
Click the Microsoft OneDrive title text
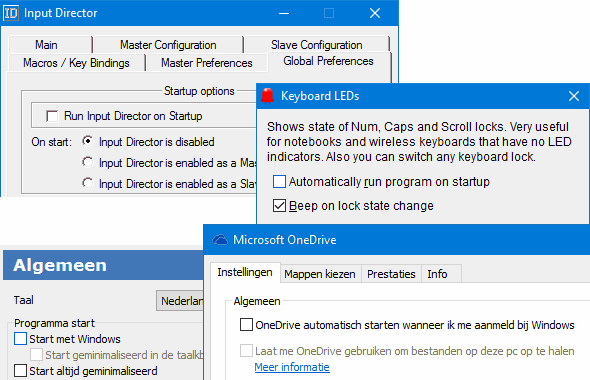pos(284,240)
